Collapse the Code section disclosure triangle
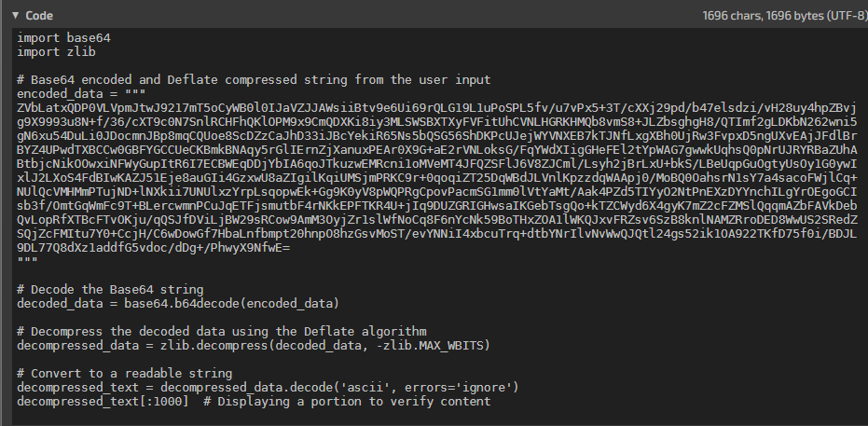 point(16,16)
